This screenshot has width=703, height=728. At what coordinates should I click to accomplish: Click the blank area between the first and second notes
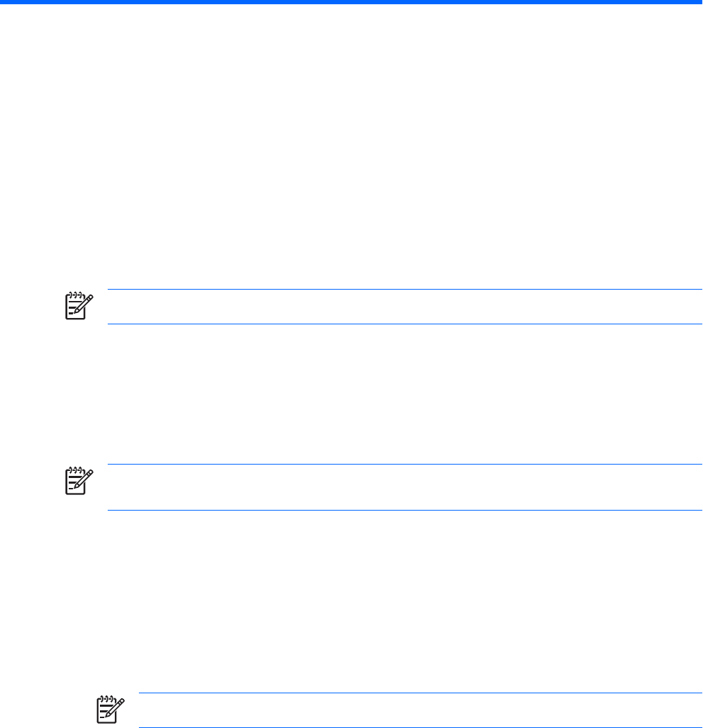tap(351, 394)
